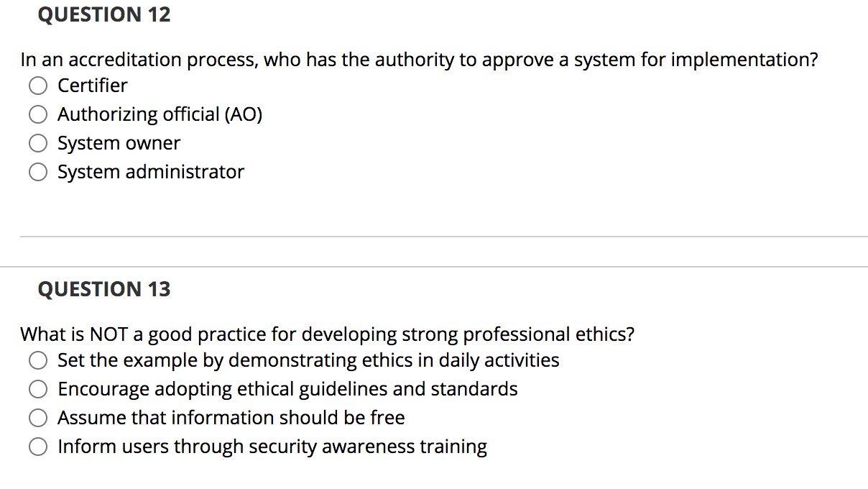Click the 'Encourage adopting ethical guidelines and standards' text

click(287, 389)
